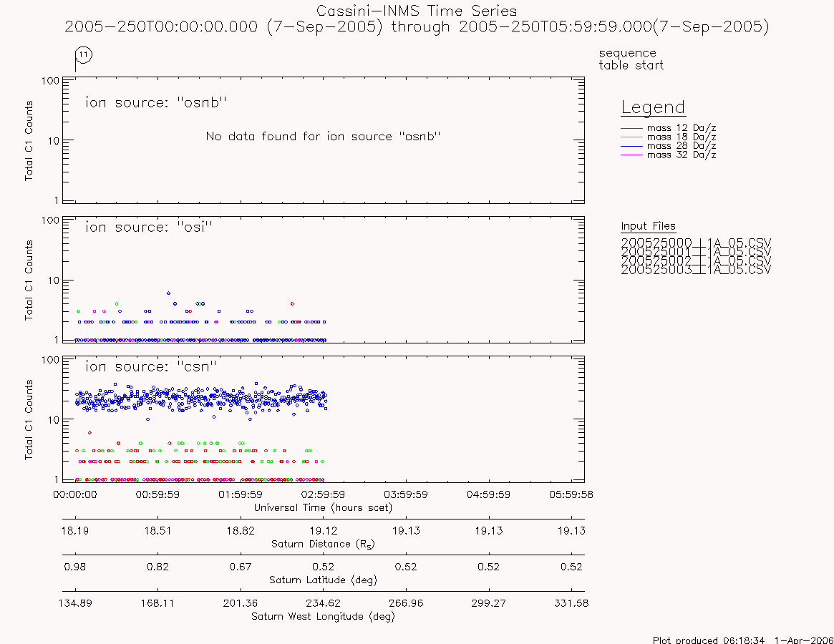Viewport: 834px width, 644px height.
Task: Click the osnb panel 'Total C1 Counts' y-axis label
Action: pos(29,140)
